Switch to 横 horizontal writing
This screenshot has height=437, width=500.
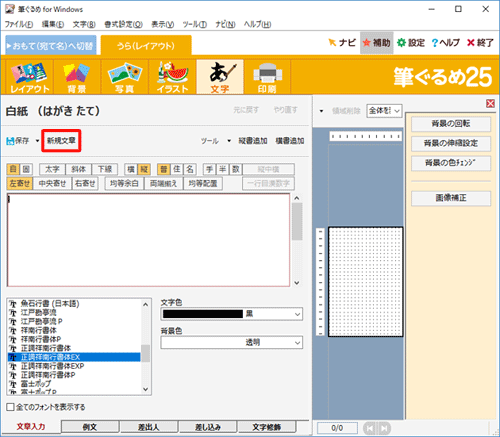tap(131, 169)
